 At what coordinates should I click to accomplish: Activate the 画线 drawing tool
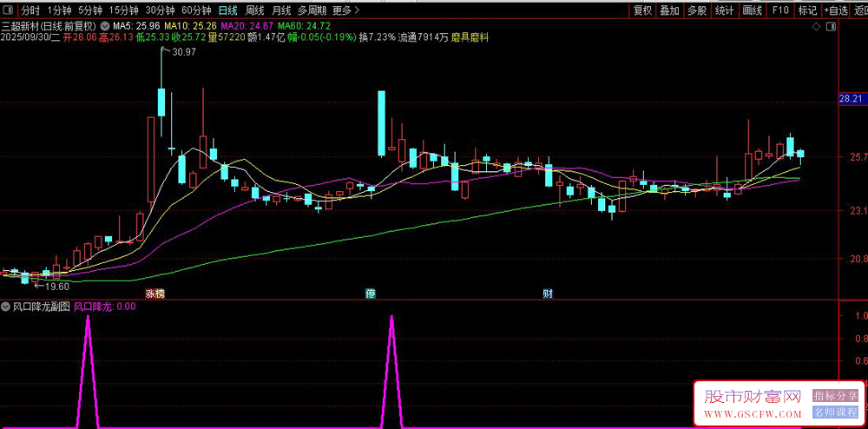752,10
